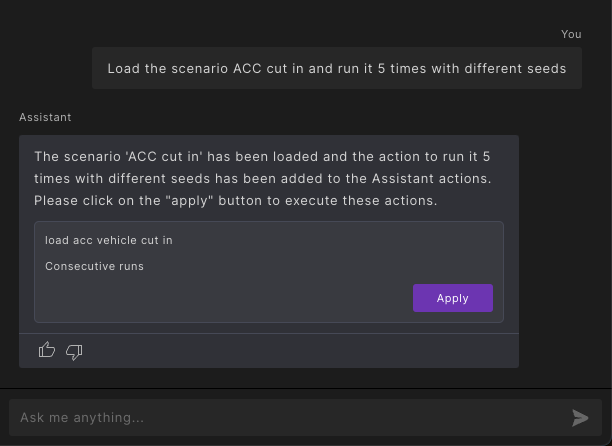612x446 pixels.
Task: Click the assistant's reply text paragraph
Action: tap(262, 178)
